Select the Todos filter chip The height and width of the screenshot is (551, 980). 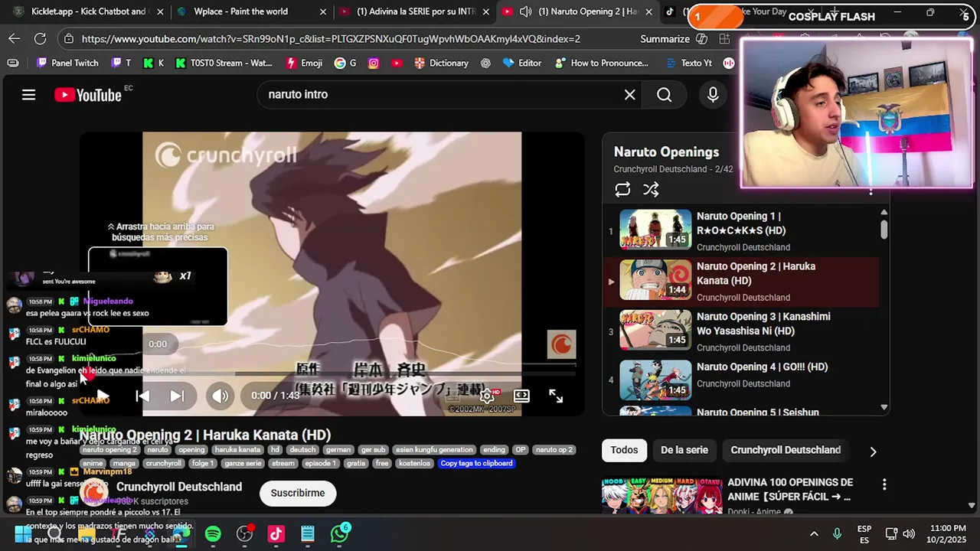click(x=624, y=450)
